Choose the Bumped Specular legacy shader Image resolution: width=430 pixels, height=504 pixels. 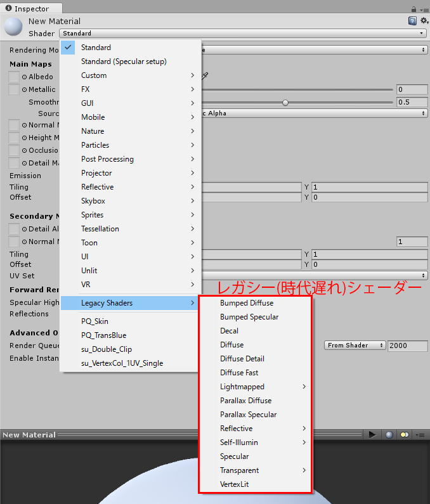[x=256, y=317]
